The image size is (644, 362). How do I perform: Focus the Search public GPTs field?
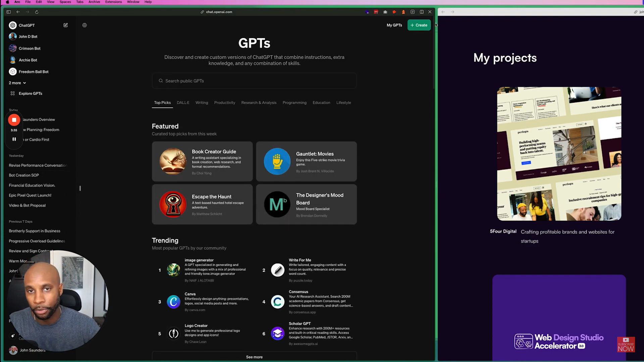click(x=254, y=81)
